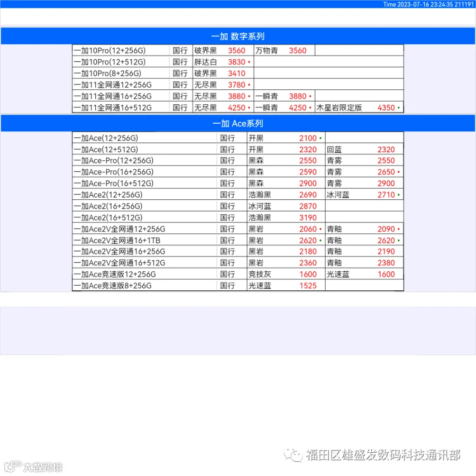
Task: Click the 木星岩限定版 color cell
Action: coord(339,108)
